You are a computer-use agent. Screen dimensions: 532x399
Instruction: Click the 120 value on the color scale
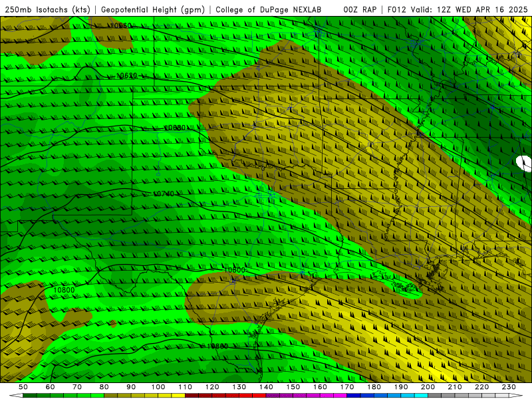[x=212, y=387]
